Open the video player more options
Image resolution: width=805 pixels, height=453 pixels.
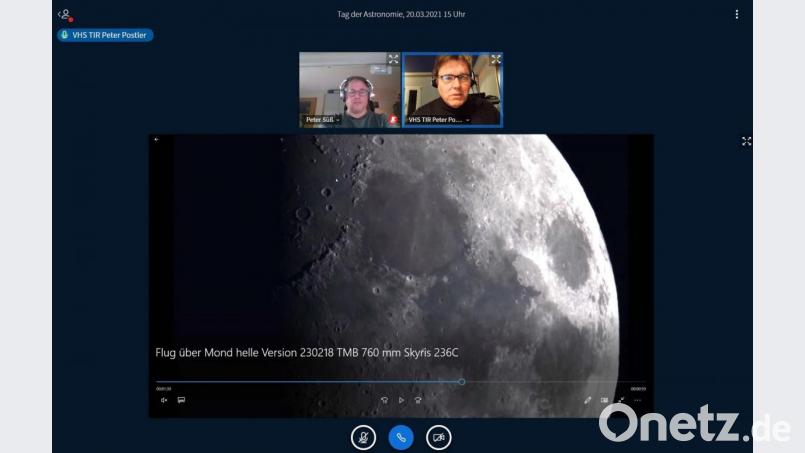point(638,400)
